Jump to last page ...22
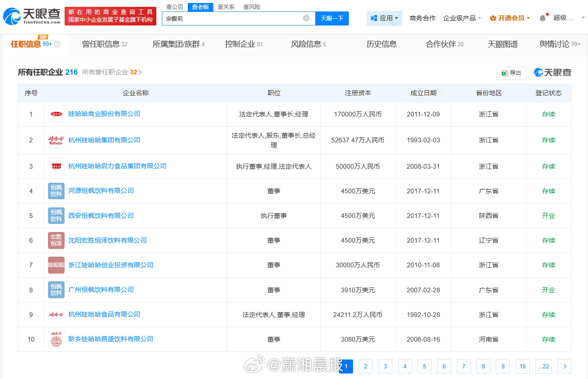The height and width of the screenshot is (379, 588). coord(544,366)
